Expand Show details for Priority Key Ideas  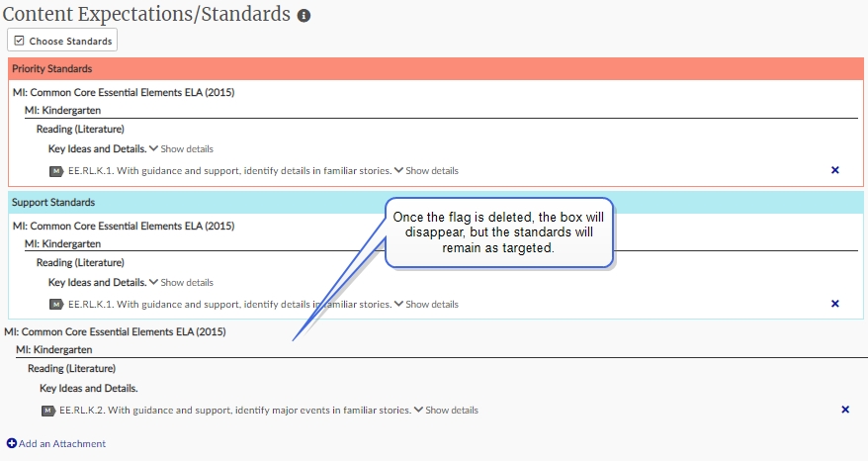point(181,149)
